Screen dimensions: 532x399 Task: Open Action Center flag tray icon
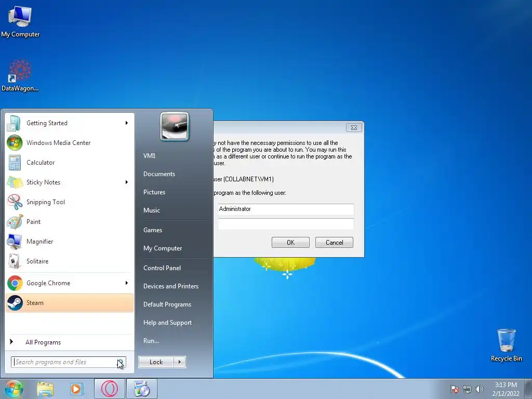454,389
